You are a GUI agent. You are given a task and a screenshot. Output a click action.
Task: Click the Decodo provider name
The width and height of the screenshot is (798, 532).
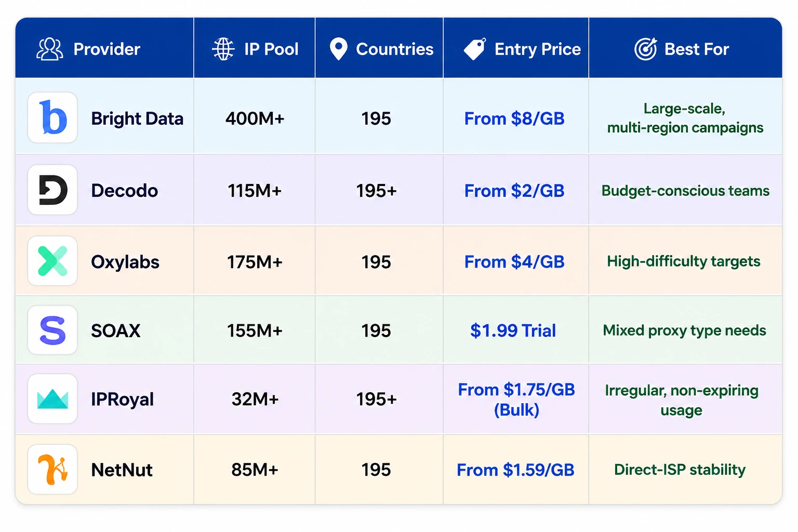click(125, 191)
